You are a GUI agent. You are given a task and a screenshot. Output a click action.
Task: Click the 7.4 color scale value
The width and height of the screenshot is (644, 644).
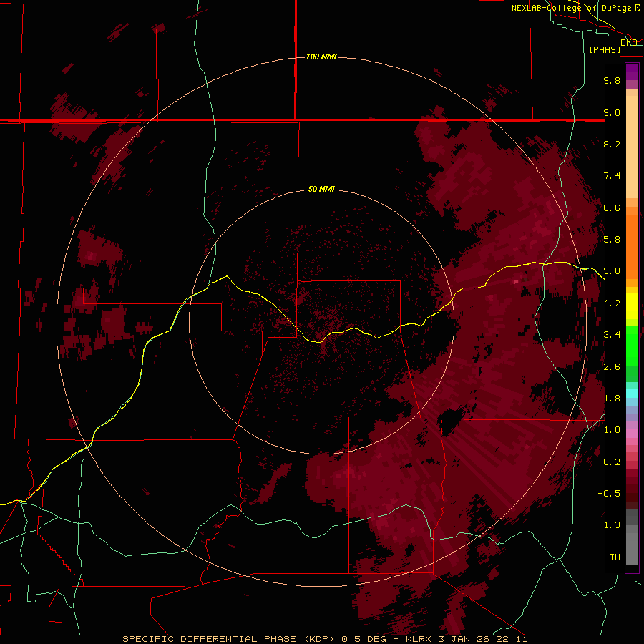pos(612,176)
